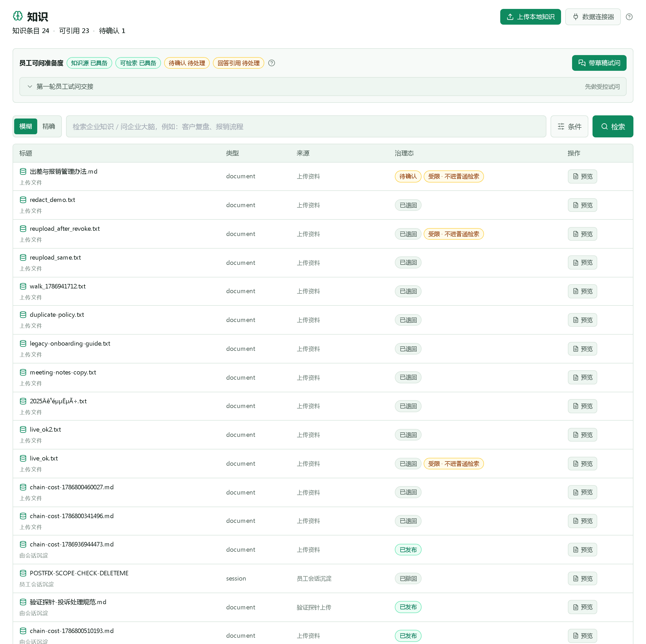This screenshot has width=646, height=644.
Task: Click the database icon for live_ok2.txt
Action: coord(23,429)
